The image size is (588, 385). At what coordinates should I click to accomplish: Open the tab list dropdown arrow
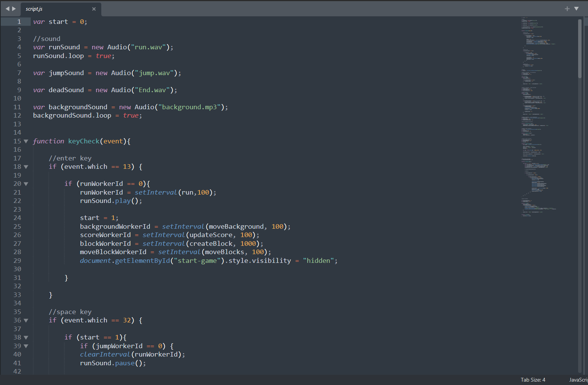click(576, 9)
